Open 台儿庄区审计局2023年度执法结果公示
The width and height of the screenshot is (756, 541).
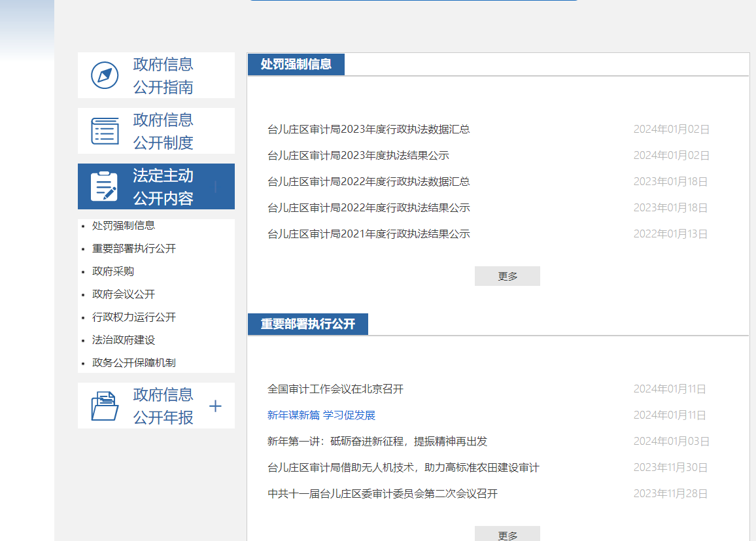tap(358, 155)
